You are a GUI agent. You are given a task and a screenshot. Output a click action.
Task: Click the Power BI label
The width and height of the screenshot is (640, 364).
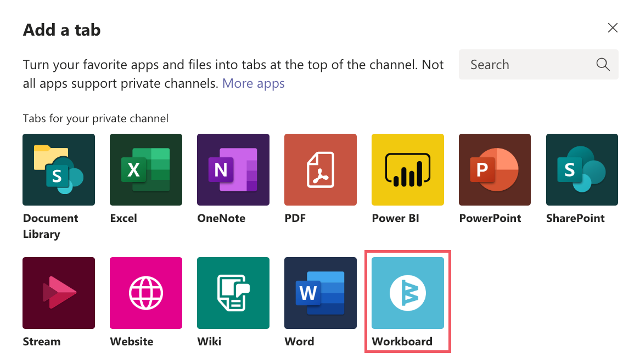tap(396, 219)
